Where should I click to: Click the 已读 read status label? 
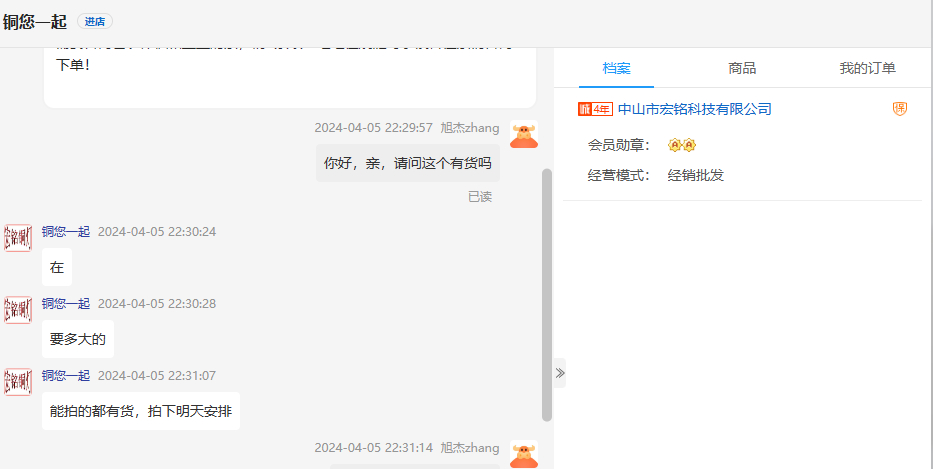click(480, 197)
